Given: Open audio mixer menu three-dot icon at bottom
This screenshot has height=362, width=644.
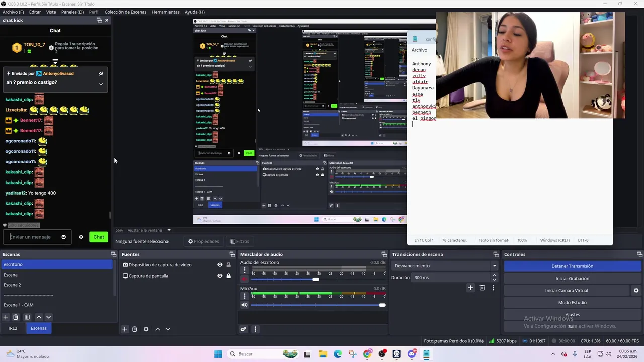Looking at the screenshot, I should pyautogui.click(x=255, y=329).
